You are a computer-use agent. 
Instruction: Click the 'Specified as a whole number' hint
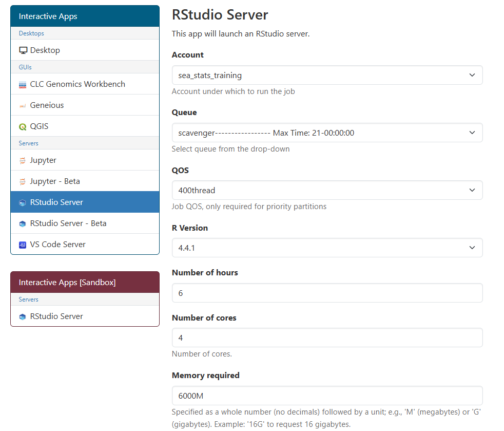[x=326, y=418]
